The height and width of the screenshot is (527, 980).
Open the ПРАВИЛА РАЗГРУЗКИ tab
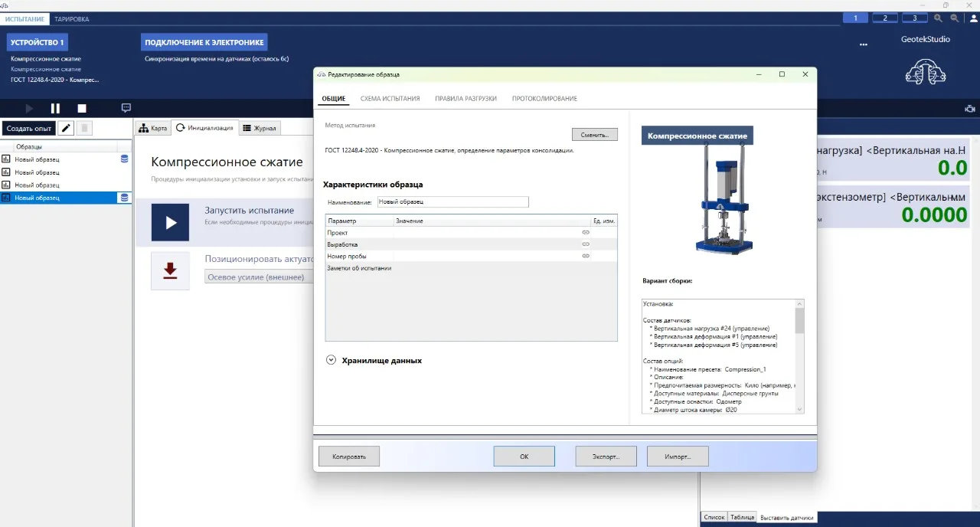[465, 99]
